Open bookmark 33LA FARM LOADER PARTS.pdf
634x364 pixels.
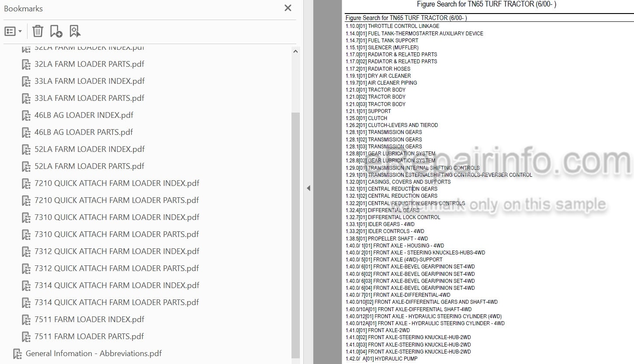coord(89,98)
